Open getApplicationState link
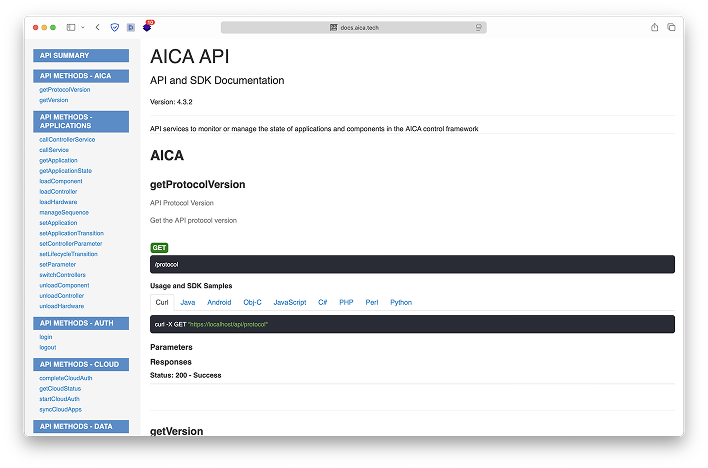This screenshot has width=708, height=468. tap(65, 171)
